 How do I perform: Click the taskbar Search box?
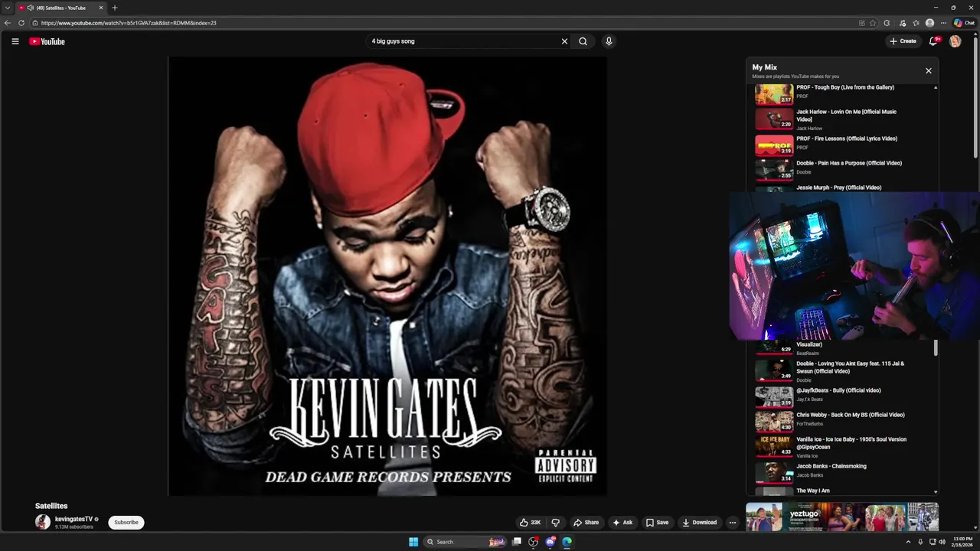(465, 542)
